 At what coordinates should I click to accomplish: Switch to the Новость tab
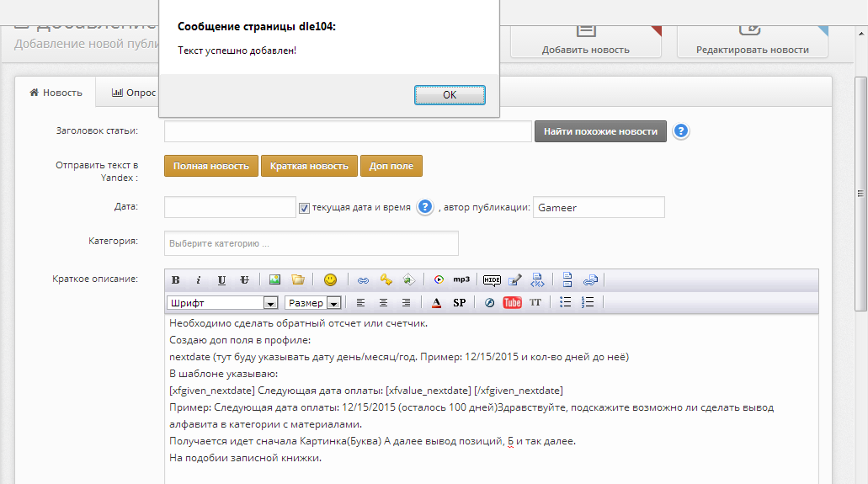pyautogui.click(x=56, y=93)
